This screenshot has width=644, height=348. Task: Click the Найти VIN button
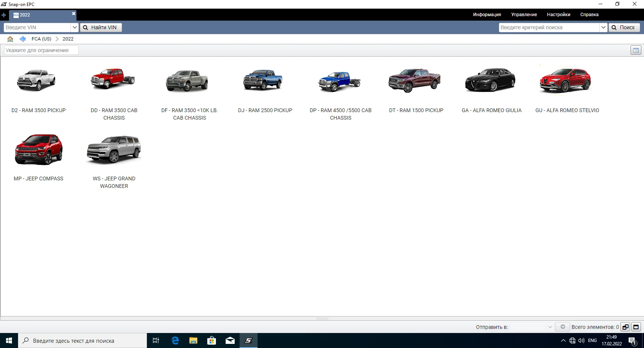click(100, 27)
